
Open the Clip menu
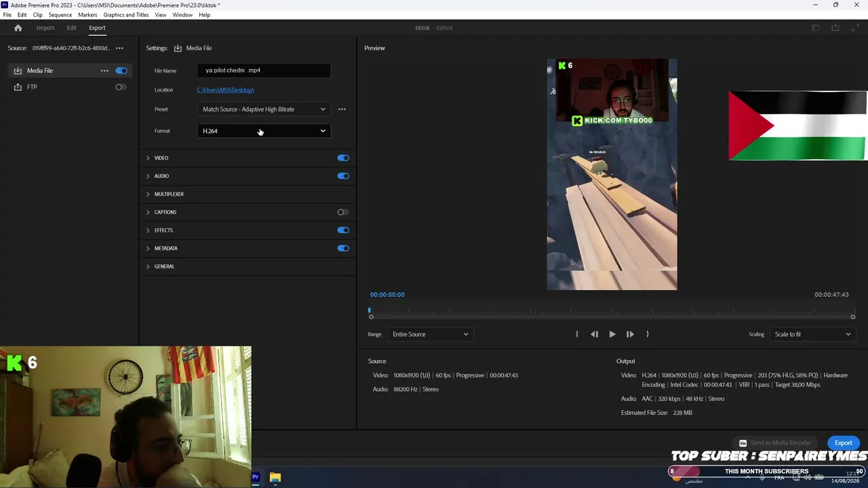click(37, 15)
